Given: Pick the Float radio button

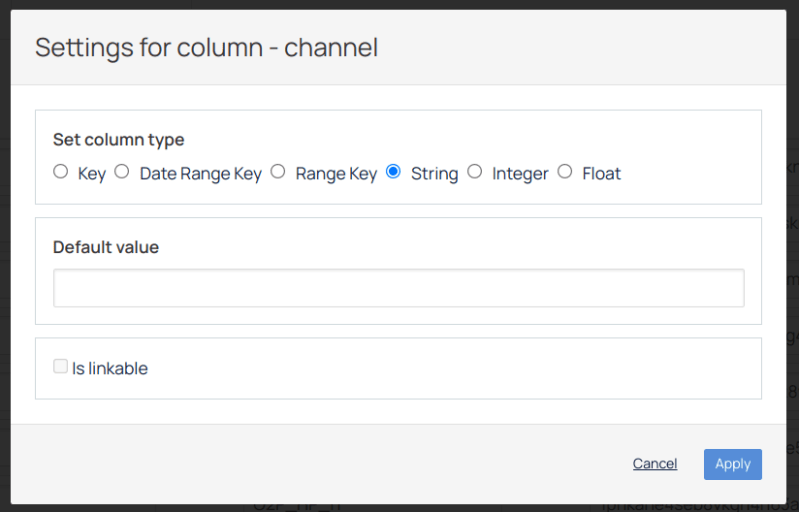Looking at the screenshot, I should 565,172.
